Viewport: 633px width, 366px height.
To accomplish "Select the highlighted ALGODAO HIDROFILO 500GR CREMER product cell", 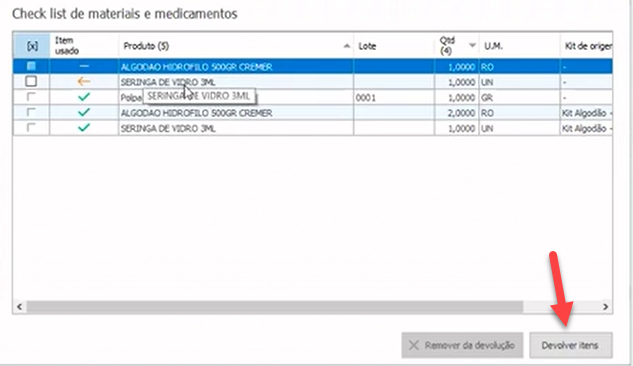I will [x=236, y=67].
